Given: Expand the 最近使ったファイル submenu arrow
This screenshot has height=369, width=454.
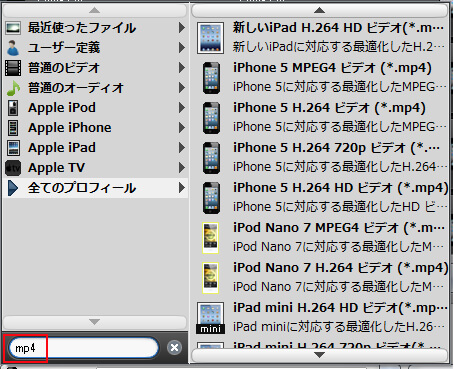Looking at the screenshot, I should click(181, 28).
